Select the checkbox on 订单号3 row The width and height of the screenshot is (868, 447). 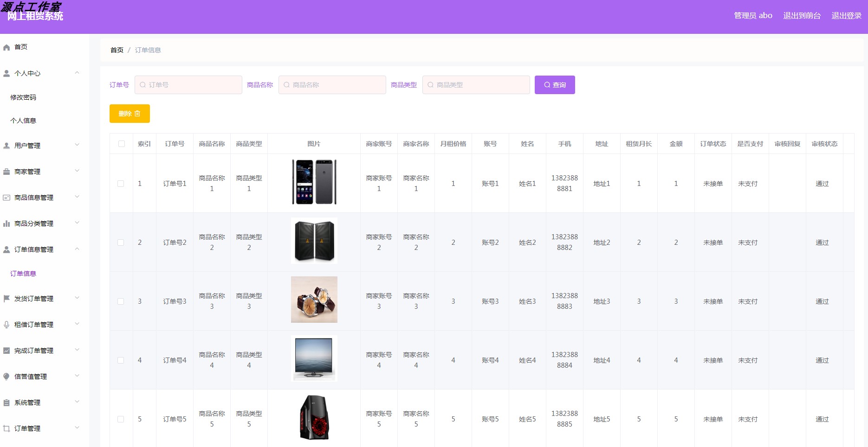coord(121,301)
